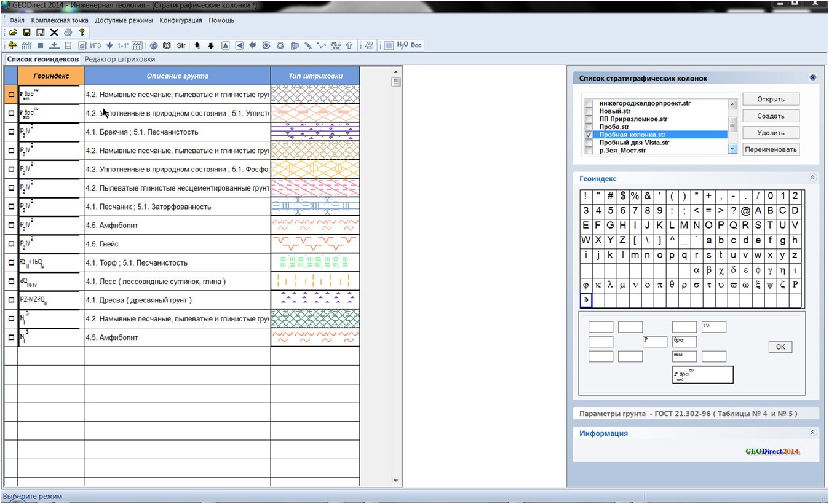Click the OK button in geoindex editor

[780, 347]
